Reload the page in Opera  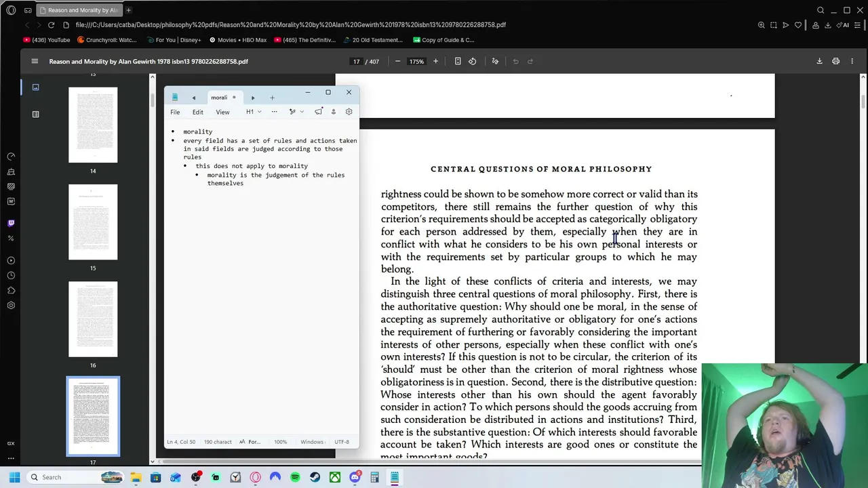point(51,25)
